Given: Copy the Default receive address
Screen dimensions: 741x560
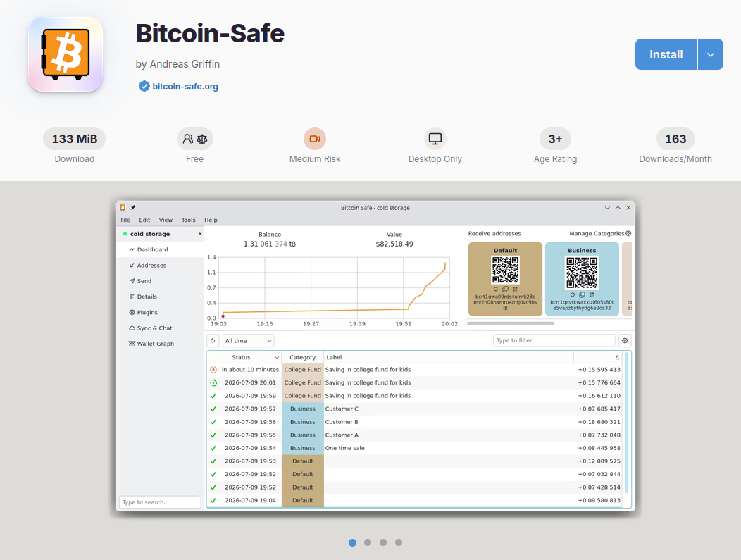Looking at the screenshot, I should pyautogui.click(x=505, y=289).
